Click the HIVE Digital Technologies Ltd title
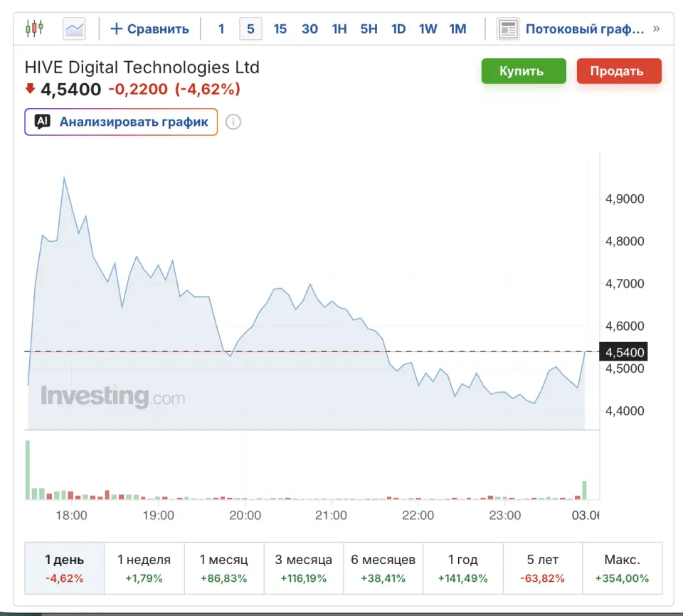This screenshot has height=616, width=683. point(142,68)
